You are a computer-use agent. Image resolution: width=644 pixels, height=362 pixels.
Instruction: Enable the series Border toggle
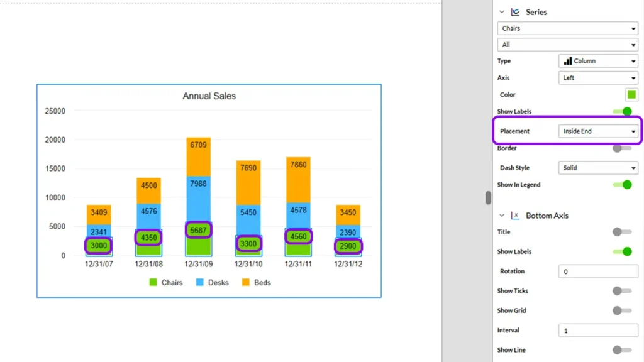point(622,148)
